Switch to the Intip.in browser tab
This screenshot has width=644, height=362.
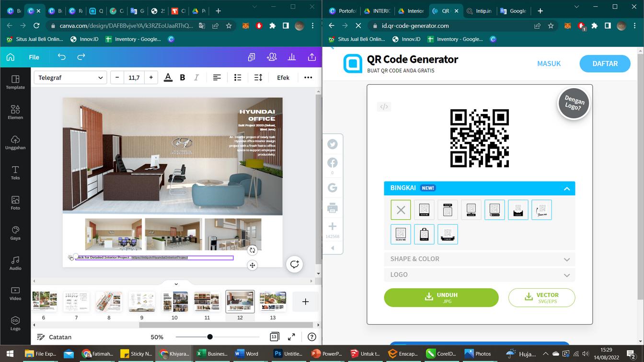(x=479, y=11)
